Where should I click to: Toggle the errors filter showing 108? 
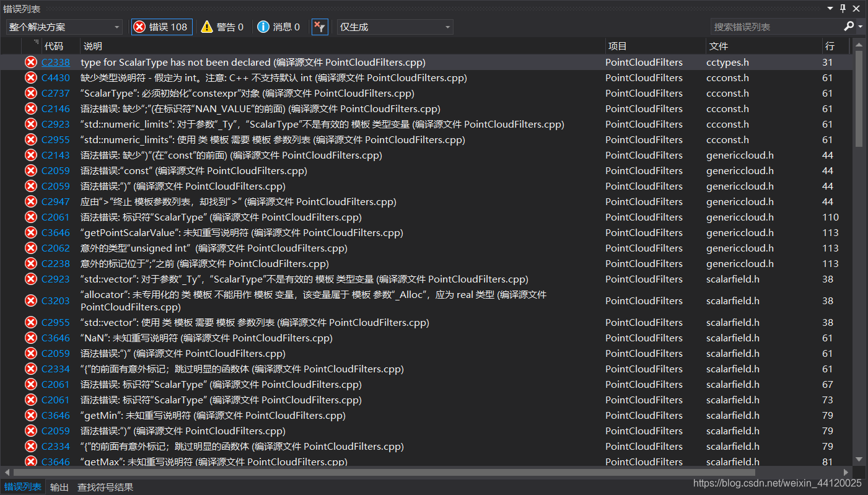162,27
